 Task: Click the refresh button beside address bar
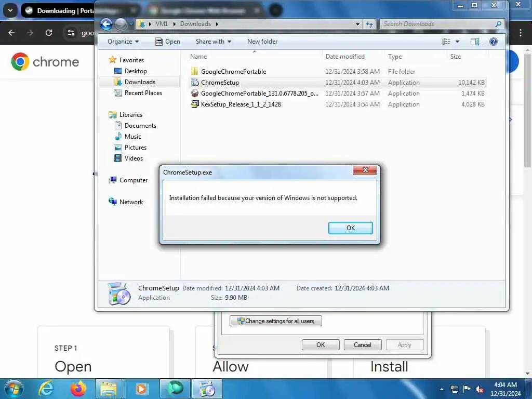(369, 24)
